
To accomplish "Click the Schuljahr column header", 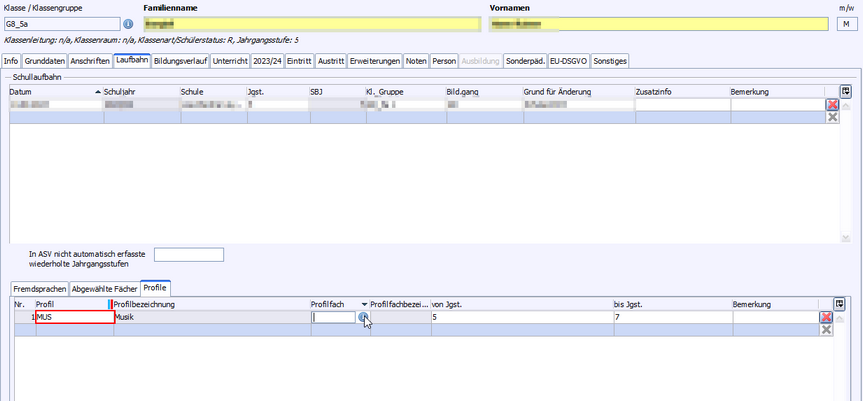I will [138, 92].
